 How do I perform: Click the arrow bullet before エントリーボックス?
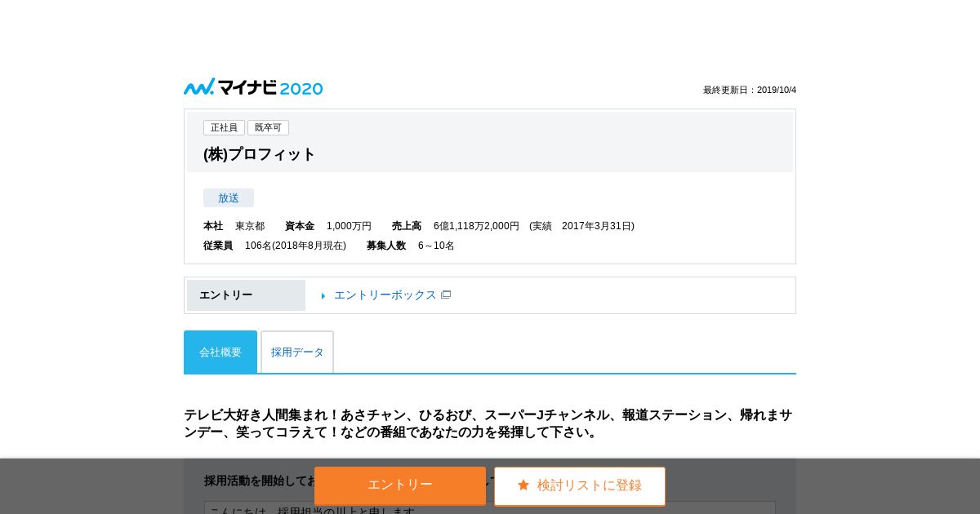pyautogui.click(x=323, y=296)
